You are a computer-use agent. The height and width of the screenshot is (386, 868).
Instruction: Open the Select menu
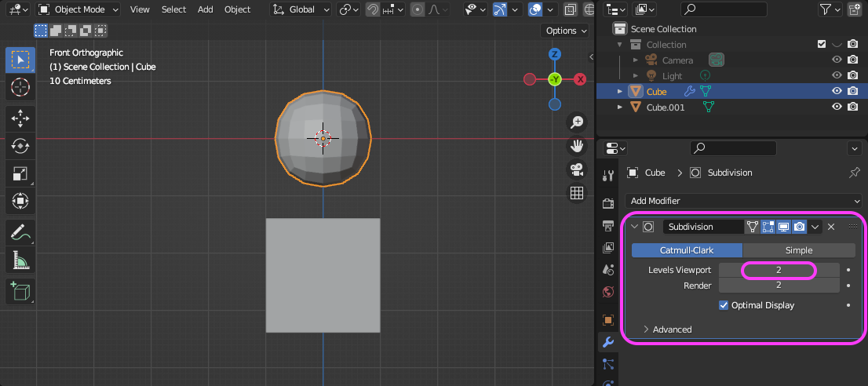[173, 9]
